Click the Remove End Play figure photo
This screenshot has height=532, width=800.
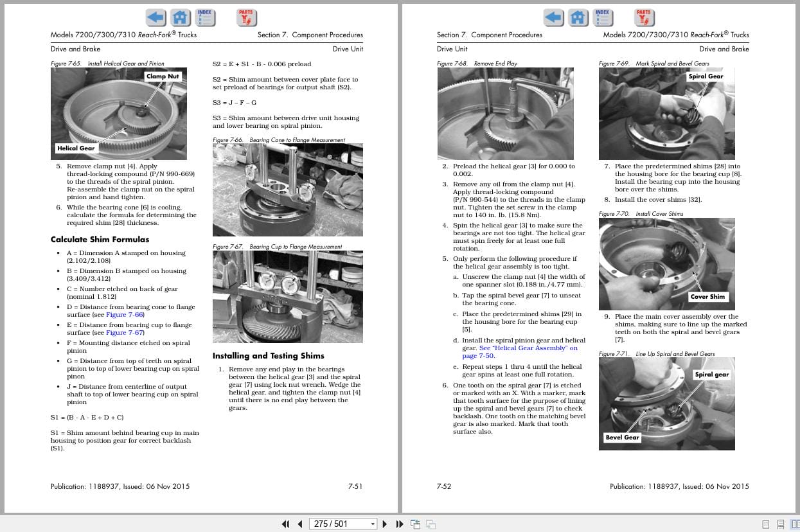click(x=505, y=114)
